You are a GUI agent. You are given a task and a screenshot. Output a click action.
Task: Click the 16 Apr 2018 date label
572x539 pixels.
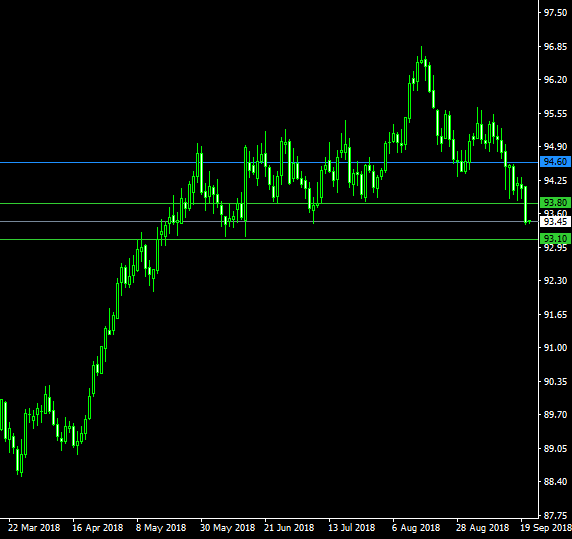[x=97, y=528]
